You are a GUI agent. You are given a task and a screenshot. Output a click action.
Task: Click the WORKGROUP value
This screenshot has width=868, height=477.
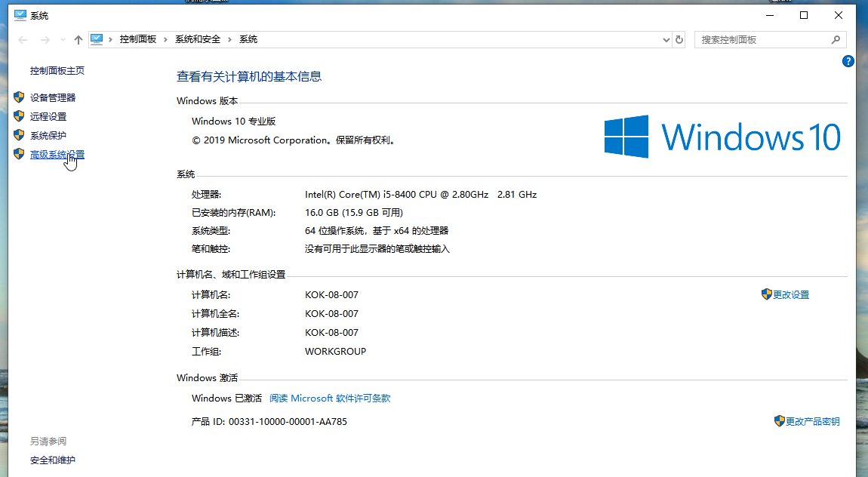(335, 352)
